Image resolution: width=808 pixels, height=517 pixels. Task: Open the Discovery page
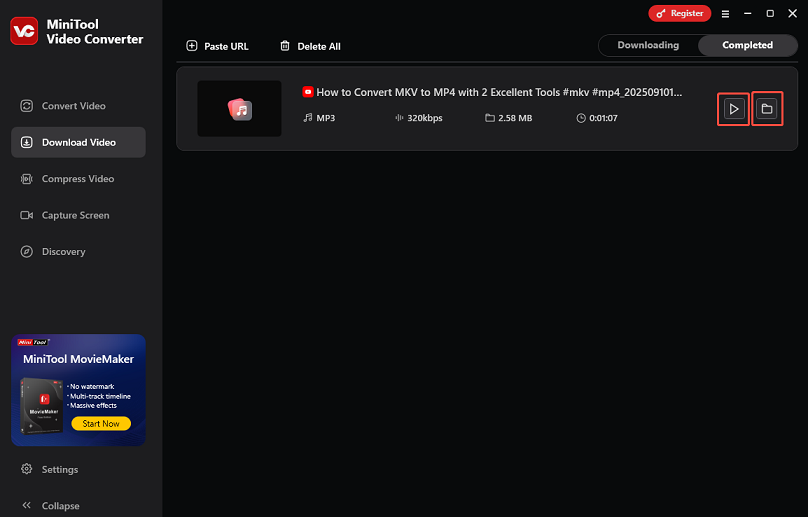78,252
